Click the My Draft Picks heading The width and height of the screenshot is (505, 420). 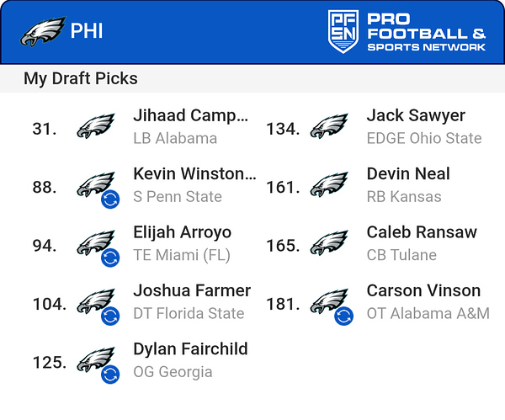[81, 78]
